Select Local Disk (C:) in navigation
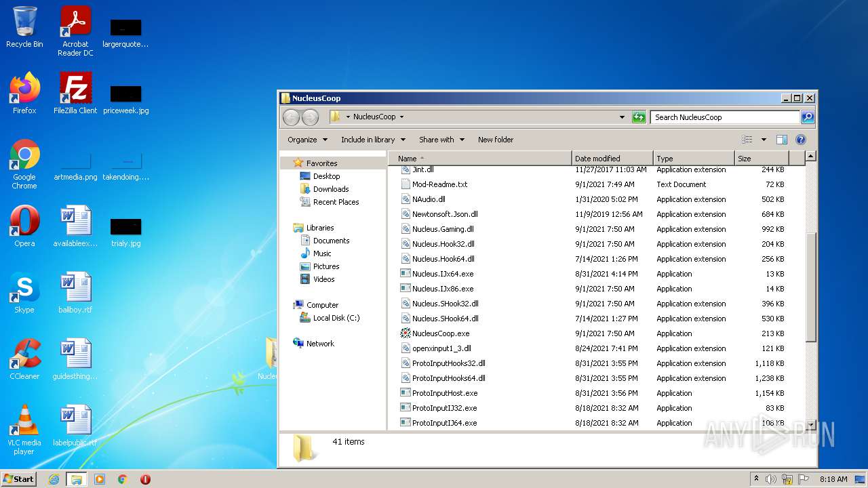This screenshot has height=488, width=868. (x=336, y=318)
